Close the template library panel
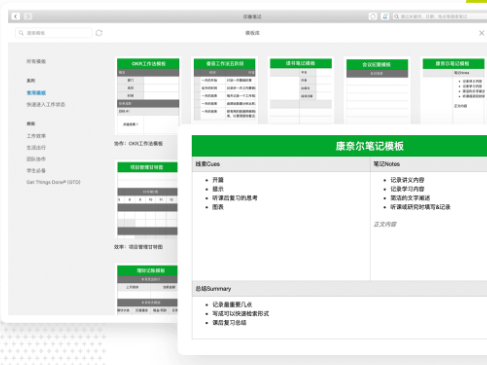 click(482, 33)
